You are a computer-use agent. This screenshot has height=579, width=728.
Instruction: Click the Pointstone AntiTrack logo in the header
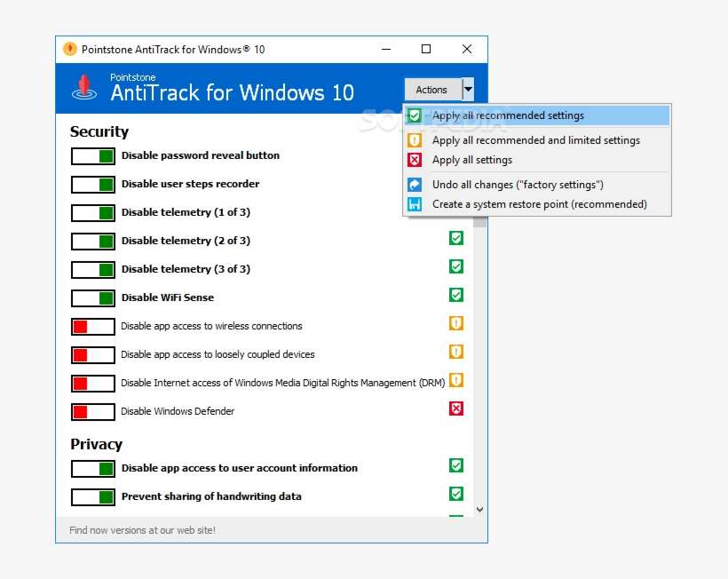click(85, 87)
